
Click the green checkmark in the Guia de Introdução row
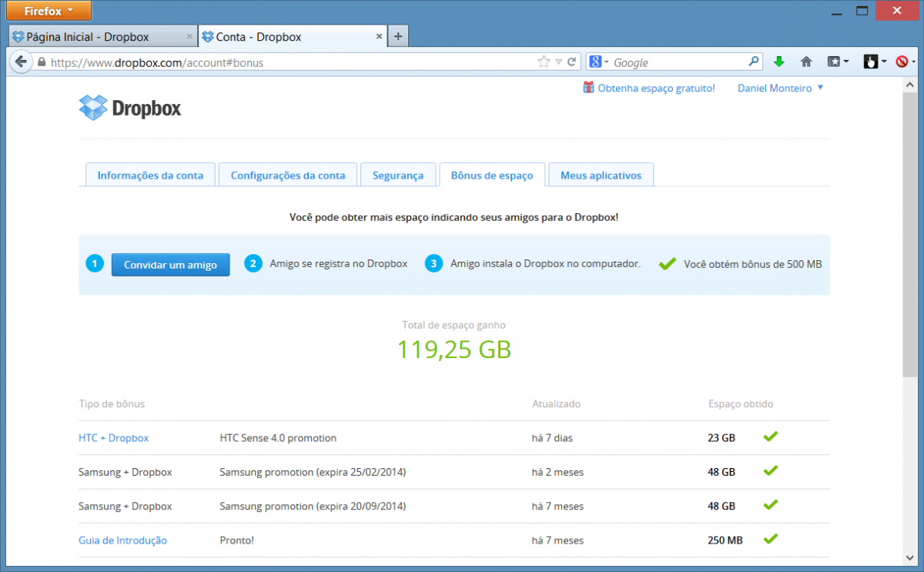click(x=770, y=539)
